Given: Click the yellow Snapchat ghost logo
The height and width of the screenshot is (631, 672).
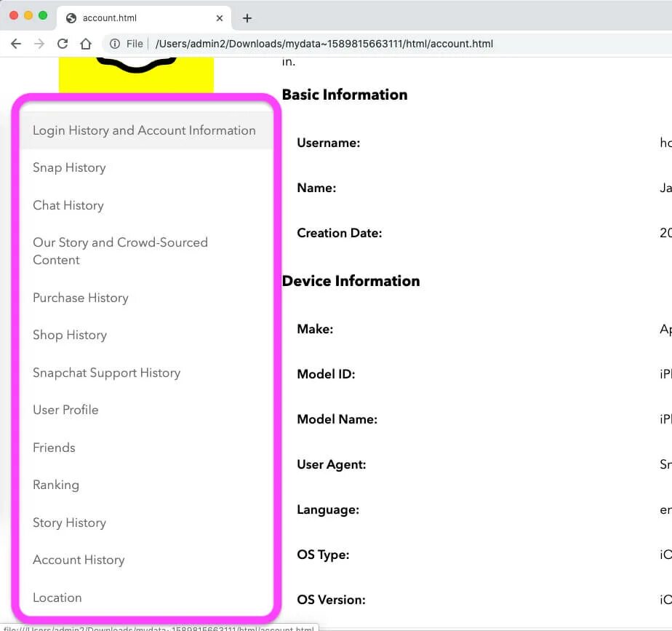Looking at the screenshot, I should 136,75.
